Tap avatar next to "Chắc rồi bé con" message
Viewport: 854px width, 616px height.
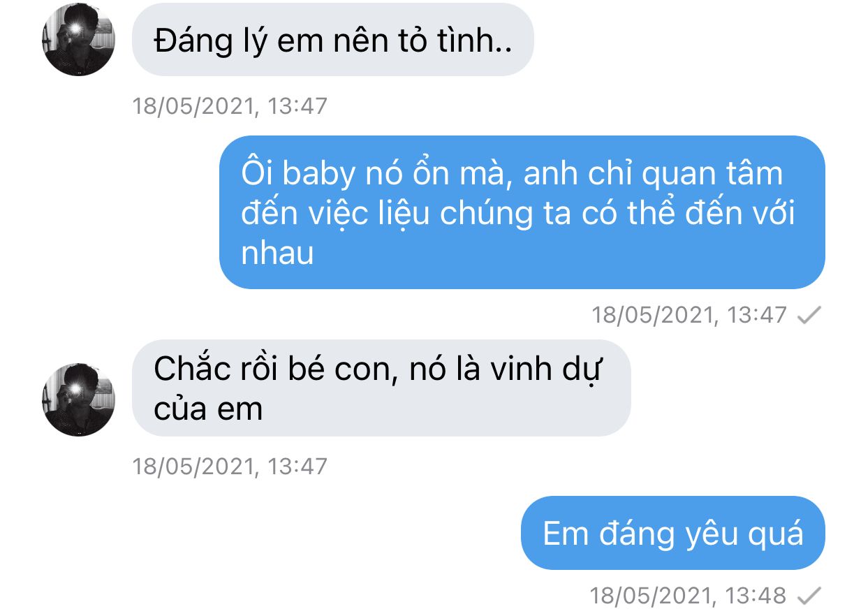(78, 399)
